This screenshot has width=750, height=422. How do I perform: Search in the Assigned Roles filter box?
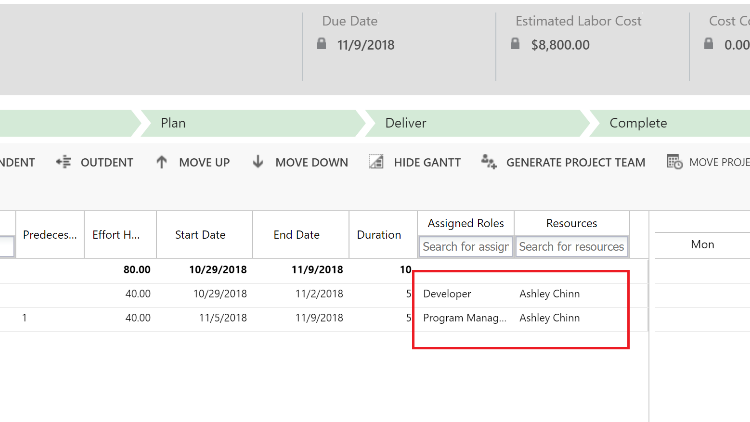tap(466, 246)
